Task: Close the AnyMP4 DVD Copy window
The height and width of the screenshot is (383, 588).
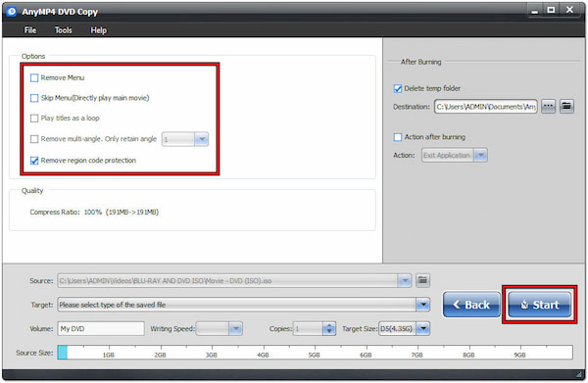Action: [x=569, y=10]
